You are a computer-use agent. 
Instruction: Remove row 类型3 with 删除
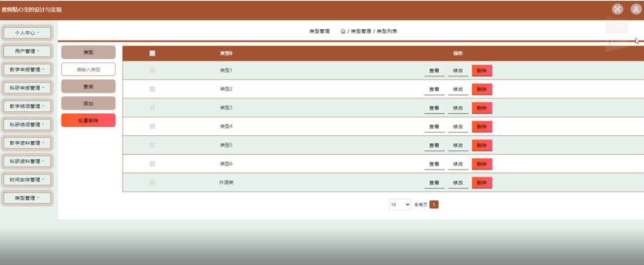(482, 108)
